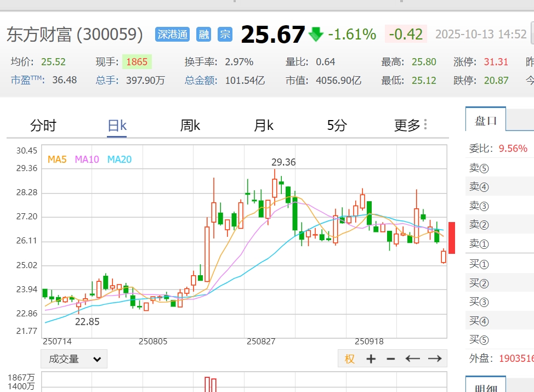Image resolution: width=534 pixels, height=392 pixels.
Task: Open the 成交量 indicator dropdown
Action: click(74, 359)
